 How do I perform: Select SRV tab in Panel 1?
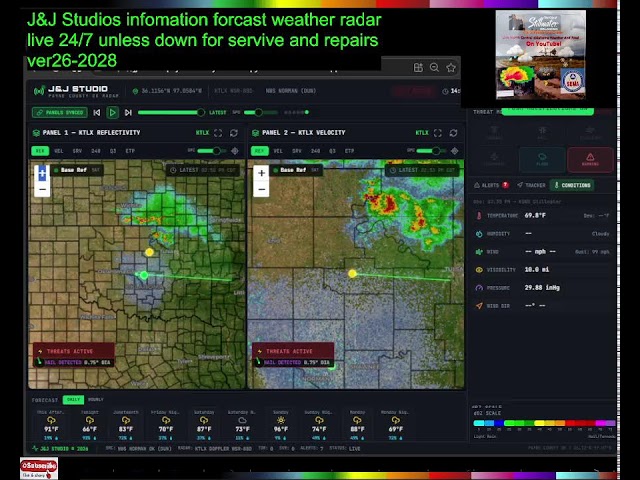[x=77, y=151]
